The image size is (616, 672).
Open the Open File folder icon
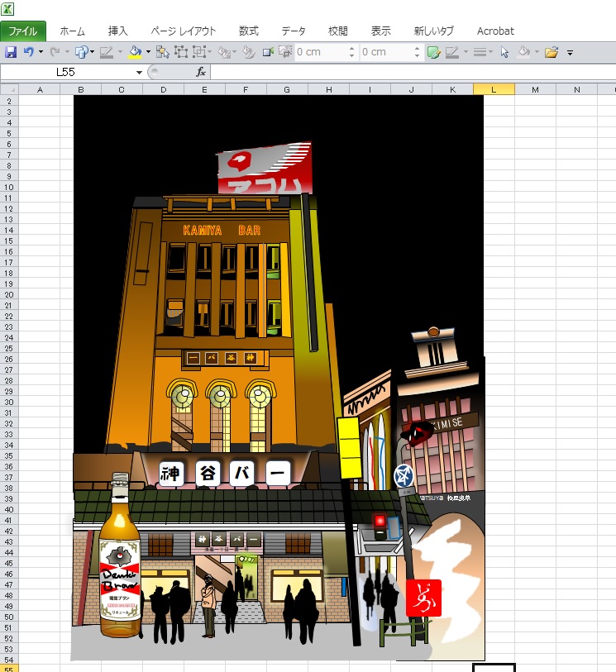[x=552, y=52]
